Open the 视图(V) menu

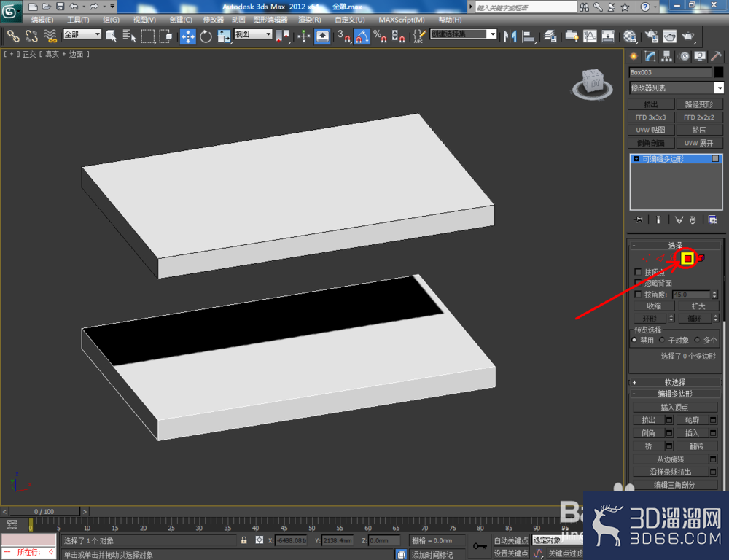pos(144,20)
